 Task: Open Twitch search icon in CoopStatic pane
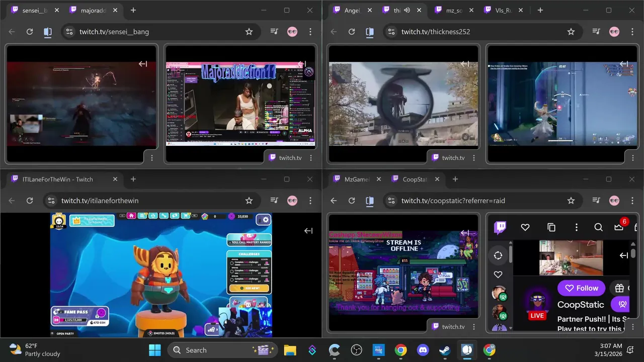[598, 227]
